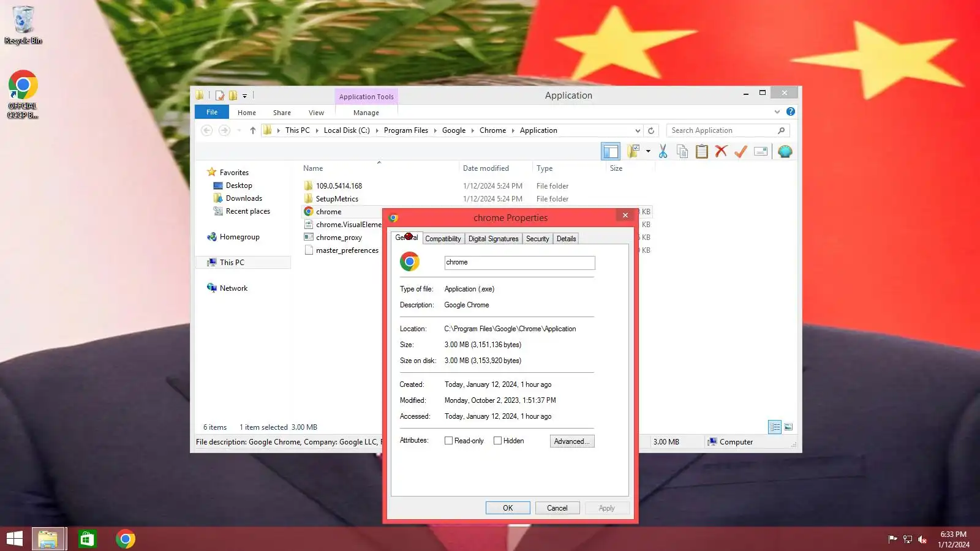This screenshot has width=980, height=551.
Task: Click the New folder icon in quick access toolbar
Action: (233, 96)
